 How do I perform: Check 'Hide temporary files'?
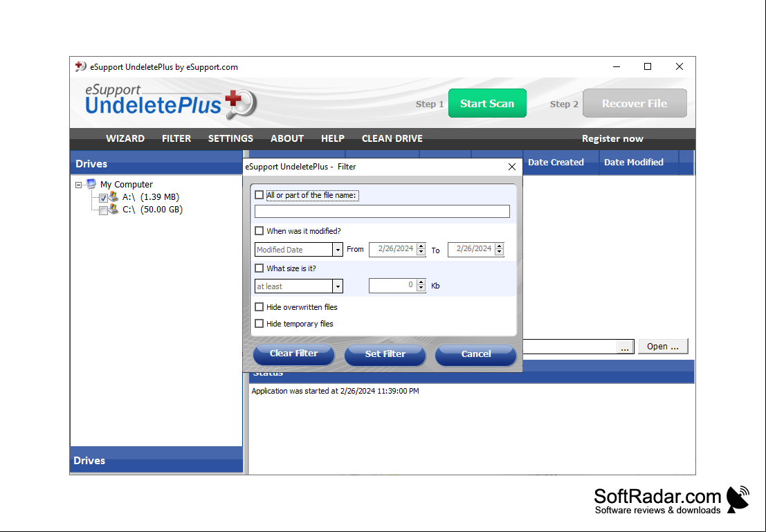click(x=259, y=323)
